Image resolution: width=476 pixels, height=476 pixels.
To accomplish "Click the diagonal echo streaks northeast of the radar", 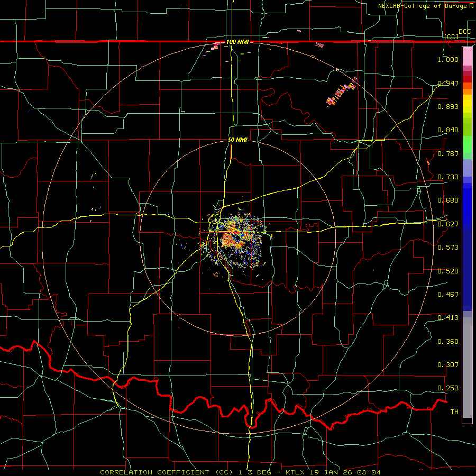I will pyautogui.click(x=342, y=93).
